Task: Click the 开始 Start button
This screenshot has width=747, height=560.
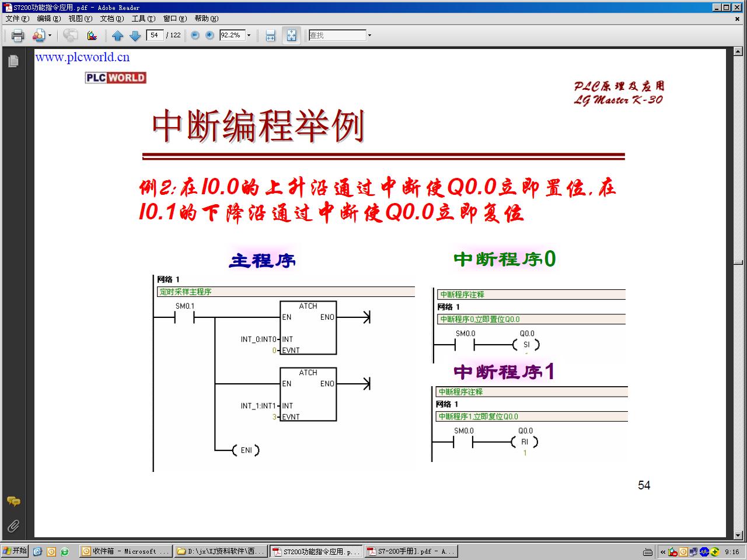Action: pyautogui.click(x=15, y=551)
